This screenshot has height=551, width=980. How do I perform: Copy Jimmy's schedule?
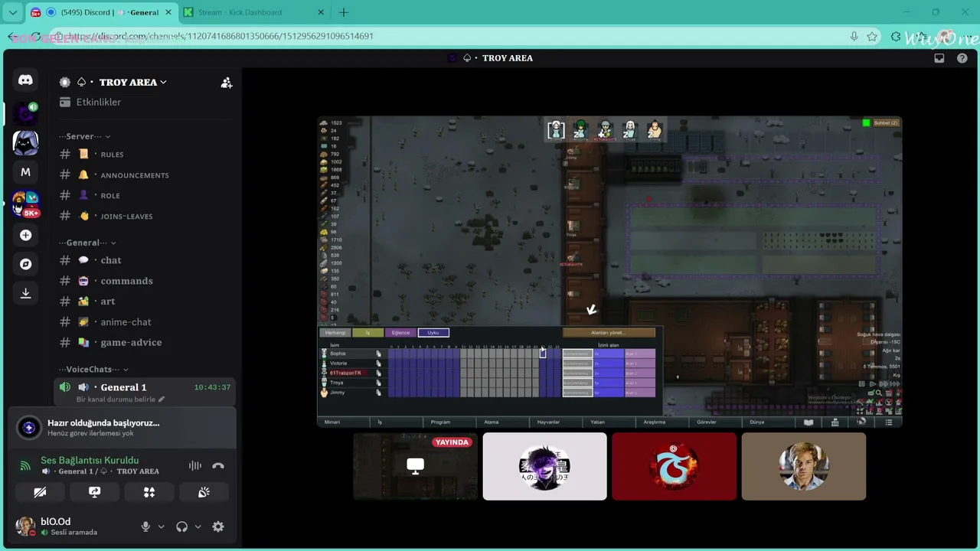point(378,393)
